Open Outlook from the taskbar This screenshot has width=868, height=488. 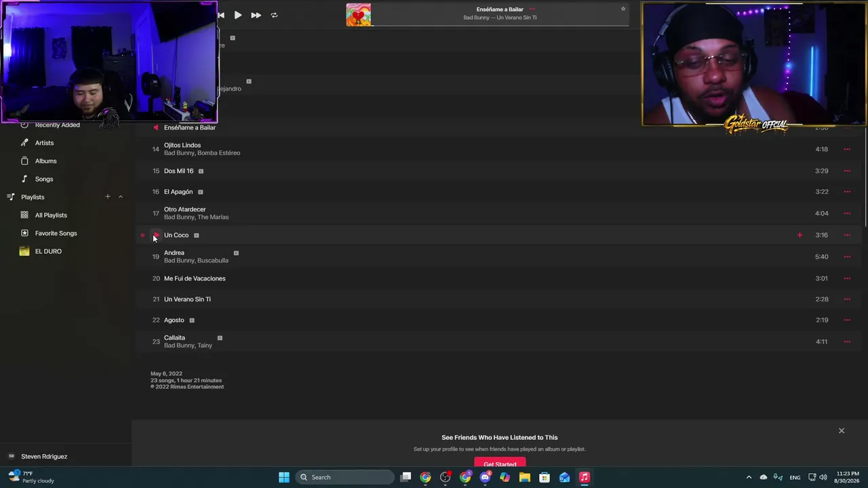[x=564, y=477]
